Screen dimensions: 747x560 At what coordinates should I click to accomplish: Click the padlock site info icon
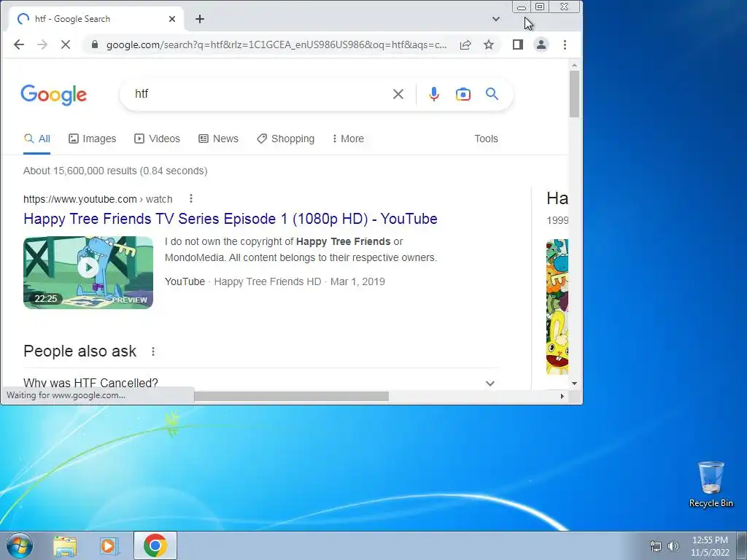coord(95,44)
